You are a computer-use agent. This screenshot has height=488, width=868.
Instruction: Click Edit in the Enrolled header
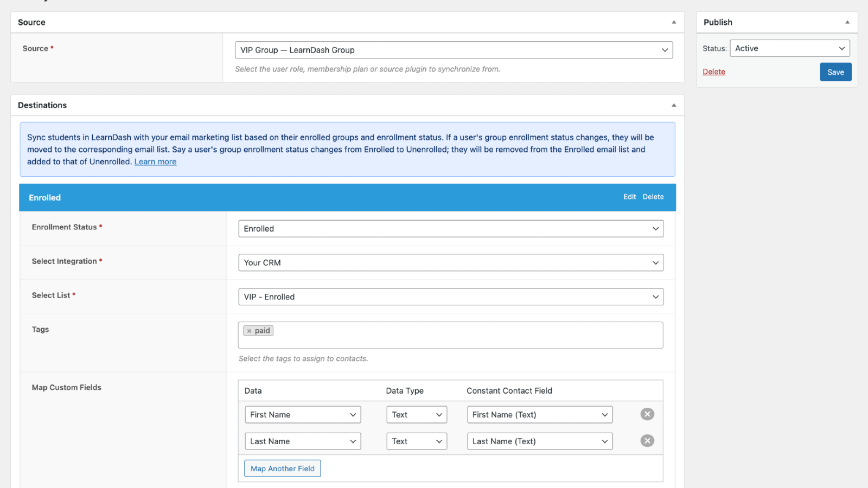(x=629, y=197)
